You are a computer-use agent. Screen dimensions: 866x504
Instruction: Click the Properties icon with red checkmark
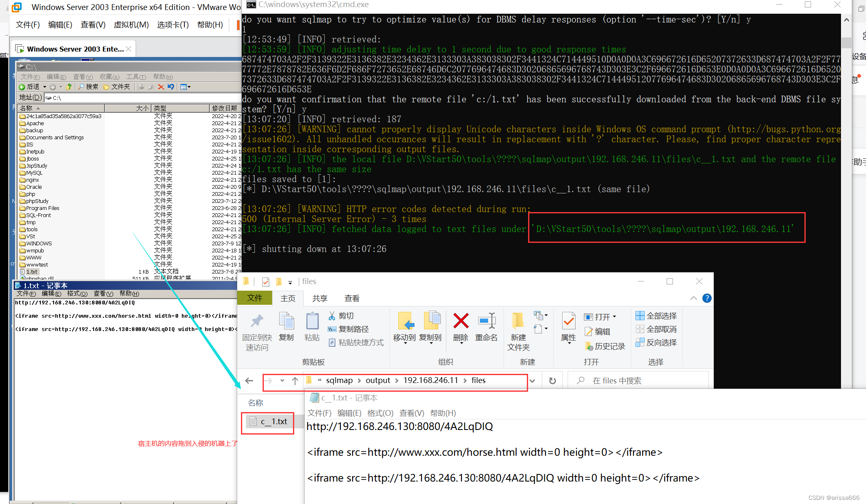pyautogui.click(x=568, y=321)
